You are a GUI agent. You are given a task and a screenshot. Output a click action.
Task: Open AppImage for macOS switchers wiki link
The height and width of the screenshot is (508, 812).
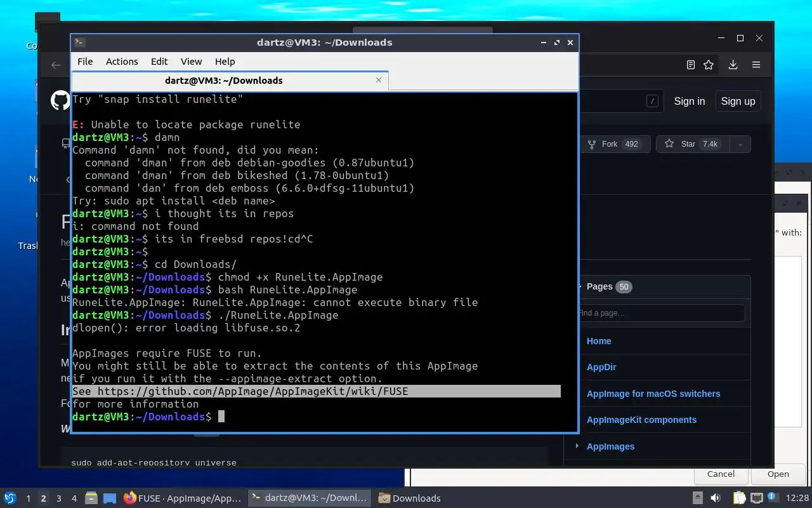pos(653,394)
